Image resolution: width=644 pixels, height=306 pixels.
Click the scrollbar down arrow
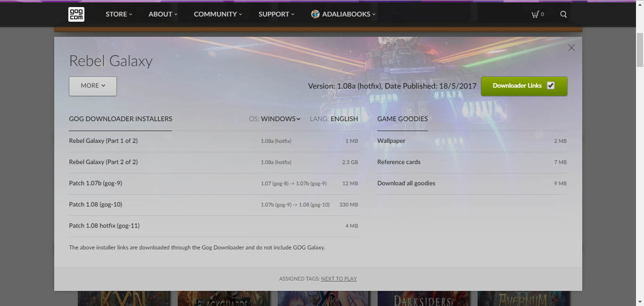click(640, 301)
